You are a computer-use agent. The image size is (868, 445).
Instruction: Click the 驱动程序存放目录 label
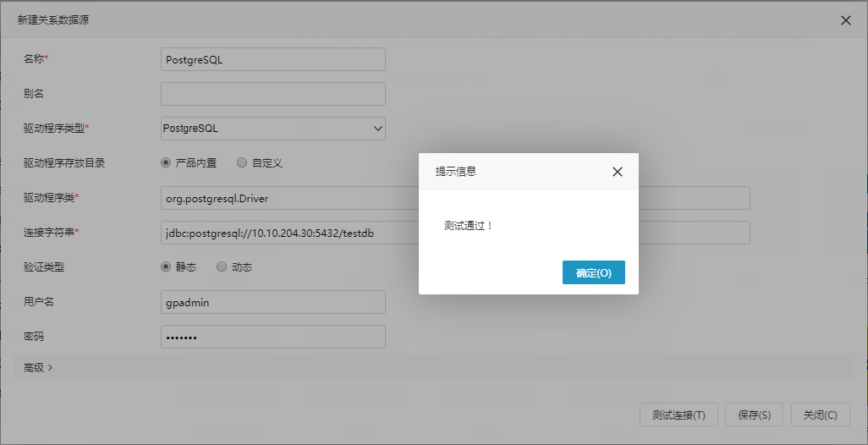coord(64,163)
